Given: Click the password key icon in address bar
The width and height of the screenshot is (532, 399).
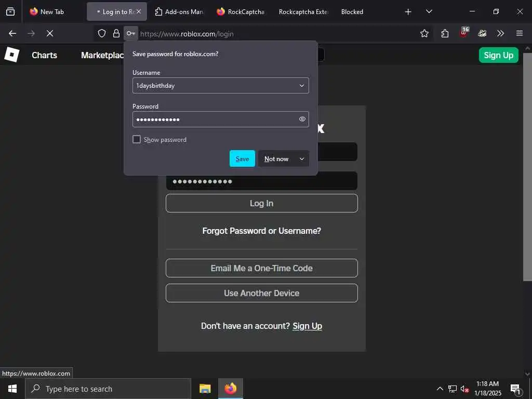Looking at the screenshot, I should tap(130, 33).
